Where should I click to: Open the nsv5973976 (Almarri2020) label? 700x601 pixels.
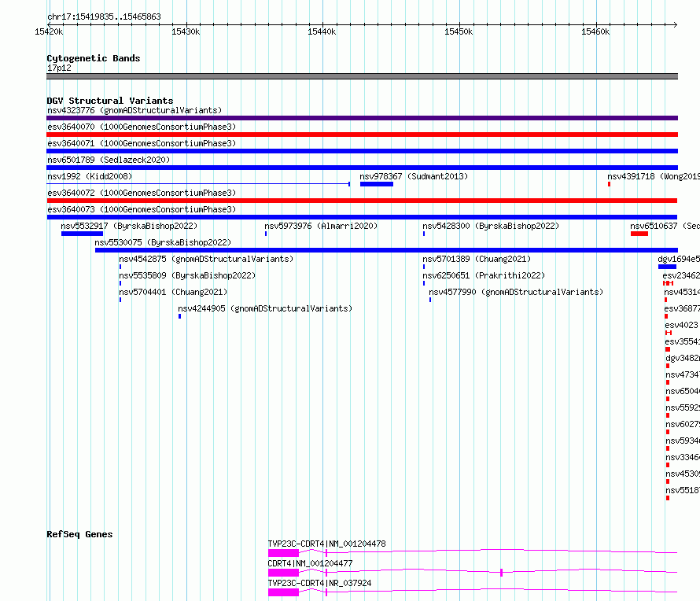tap(321, 226)
